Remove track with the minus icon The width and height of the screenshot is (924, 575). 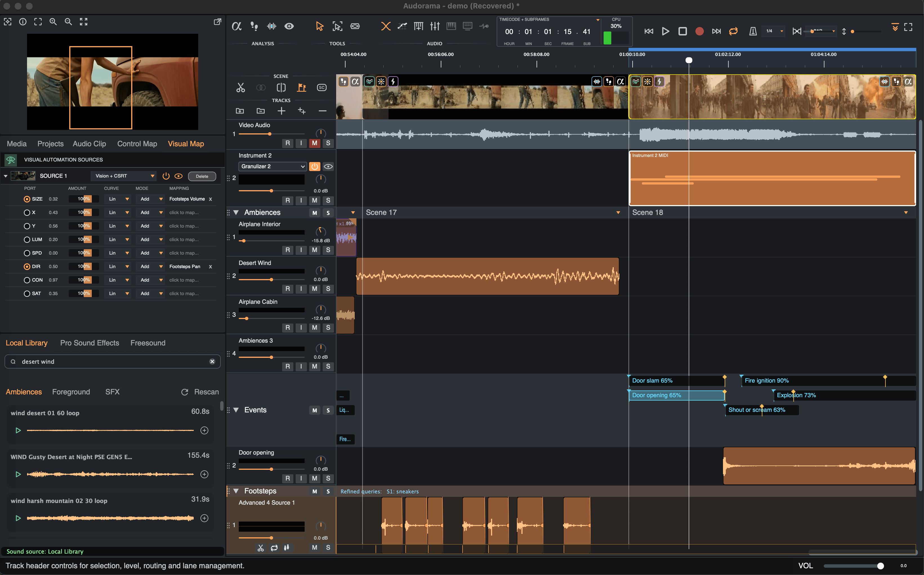[x=322, y=111]
